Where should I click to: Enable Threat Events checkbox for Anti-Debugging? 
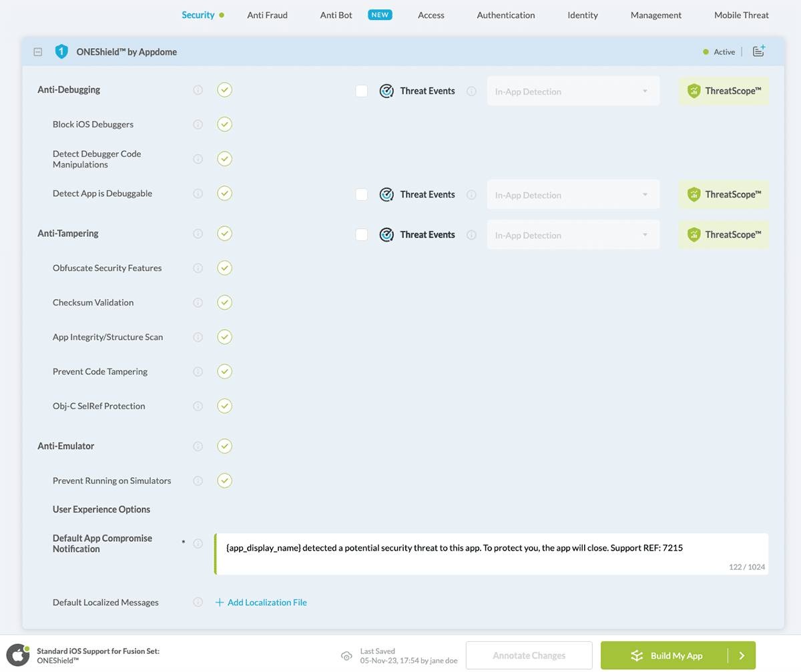[362, 91]
